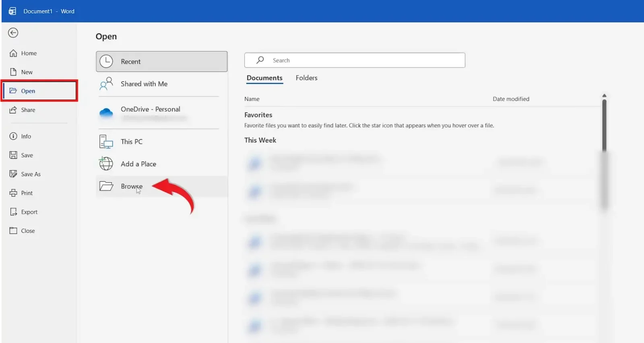This screenshot has width=644, height=343.
Task: Click the This Week section heading
Action: (x=260, y=140)
